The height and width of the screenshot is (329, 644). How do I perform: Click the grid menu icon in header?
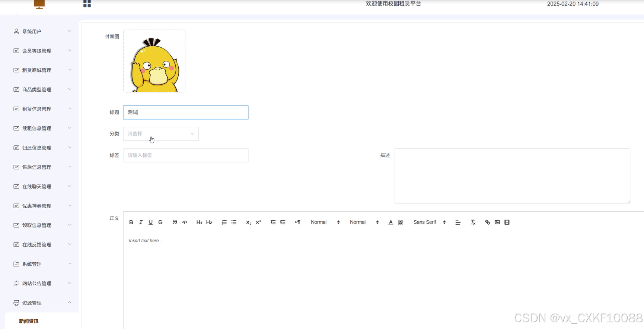(87, 4)
